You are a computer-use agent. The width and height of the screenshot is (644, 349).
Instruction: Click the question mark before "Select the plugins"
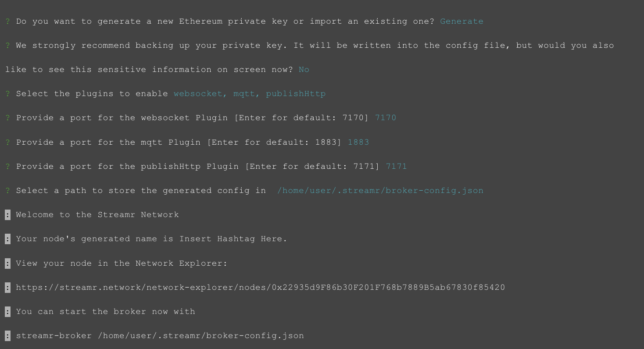pyautogui.click(x=7, y=94)
